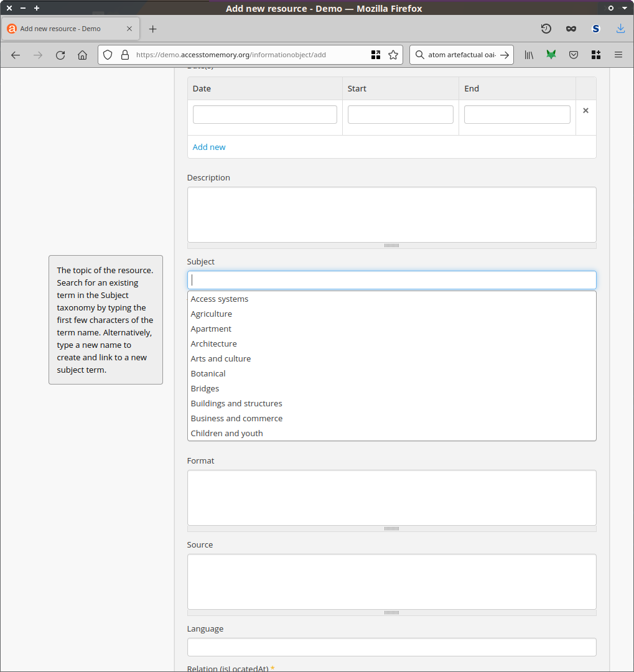Open the QR code icon in address bar
This screenshot has height=672, width=634.
coord(376,55)
